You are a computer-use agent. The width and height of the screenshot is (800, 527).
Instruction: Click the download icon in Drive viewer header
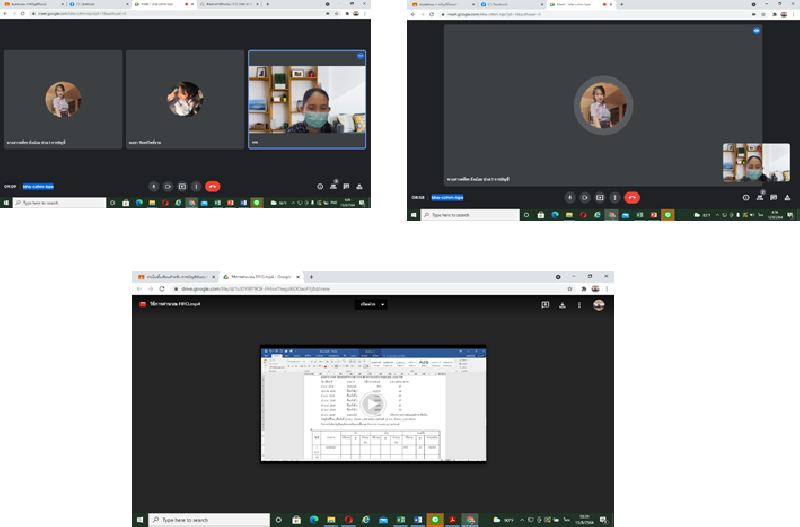[563, 304]
